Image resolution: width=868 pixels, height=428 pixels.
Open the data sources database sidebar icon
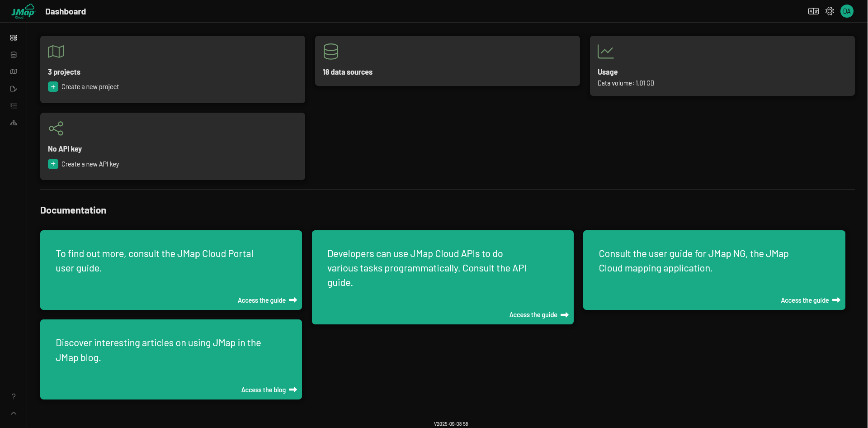point(14,55)
